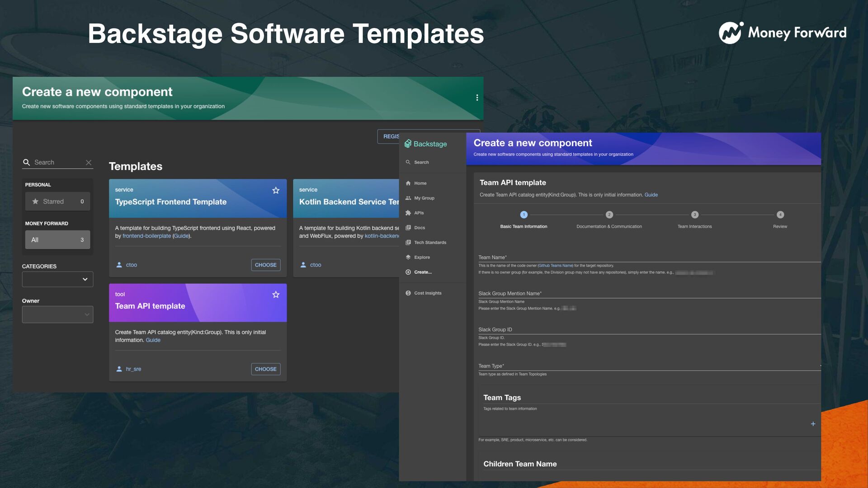Choose the TypeScript Frontend Template

point(266,265)
